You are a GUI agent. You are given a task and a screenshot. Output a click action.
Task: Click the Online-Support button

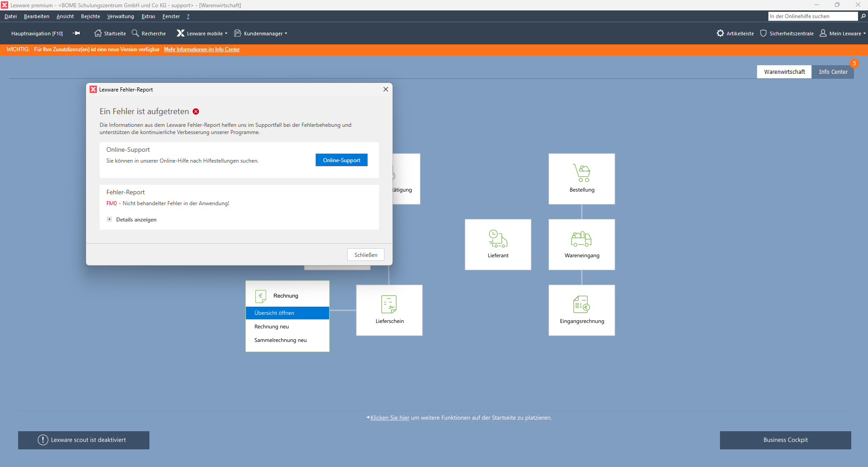(341, 160)
